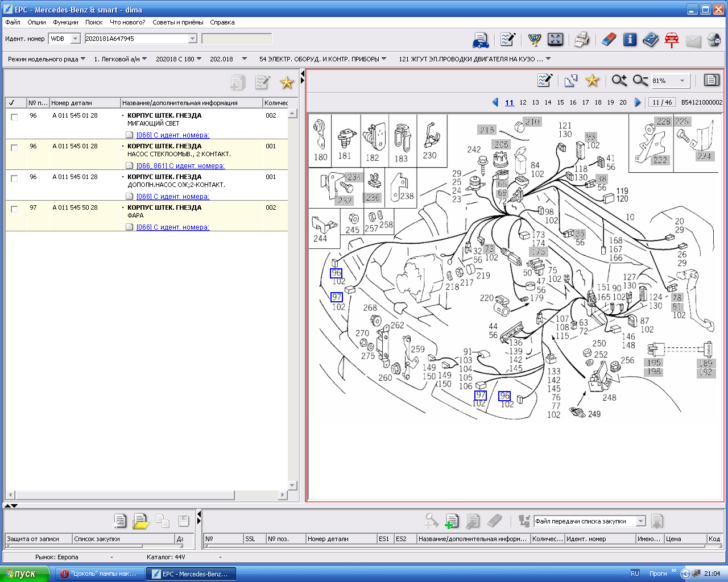This screenshot has height=582, width=728.
Task: Click the add-to-list icon above parts list
Action: (238, 83)
